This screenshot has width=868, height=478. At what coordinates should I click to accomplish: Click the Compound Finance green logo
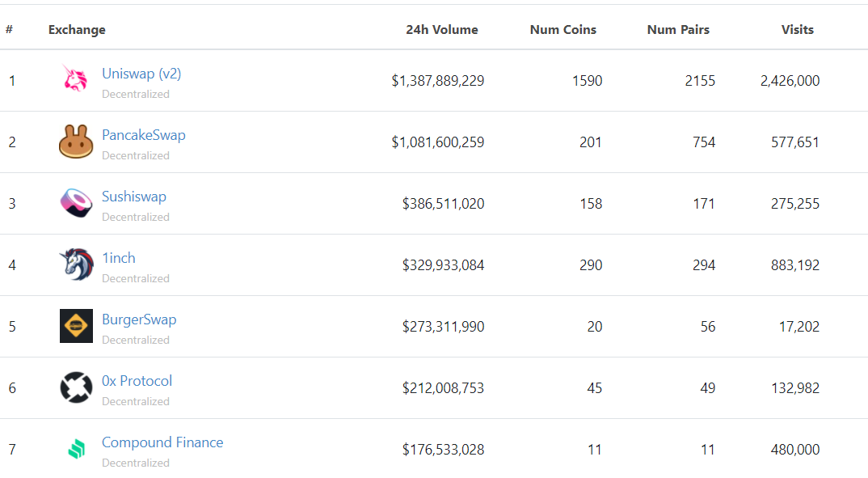coord(76,449)
